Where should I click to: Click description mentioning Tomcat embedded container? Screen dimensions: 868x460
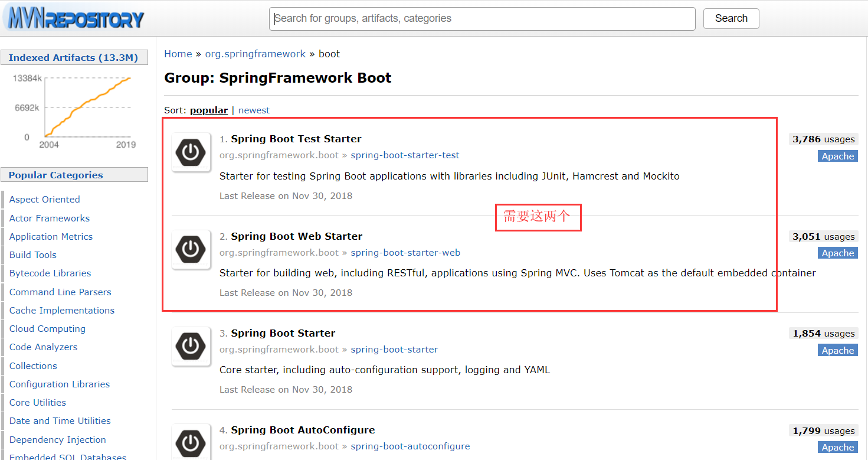coord(517,273)
